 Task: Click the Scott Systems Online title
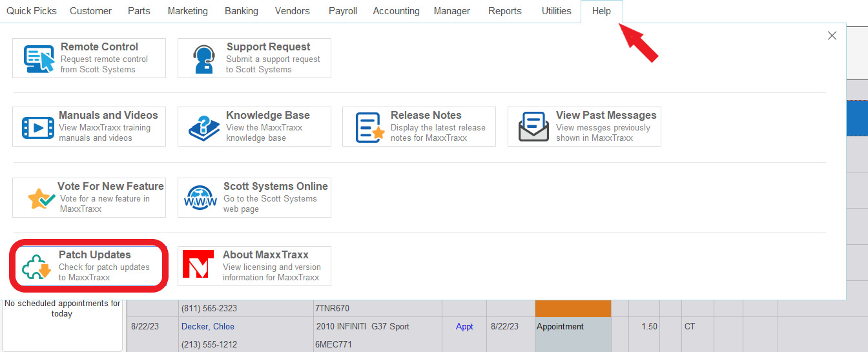tap(276, 187)
